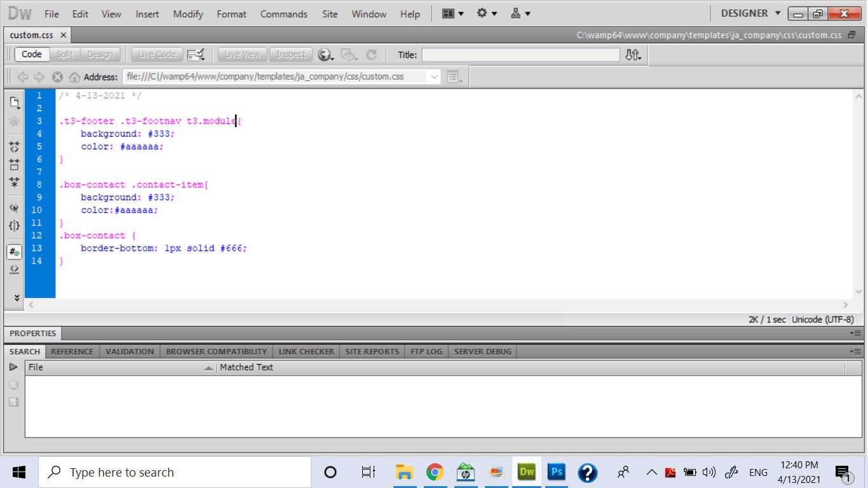This screenshot has height=488, width=868.
Task: Expand the Address field dropdown arrow
Action: click(x=434, y=77)
